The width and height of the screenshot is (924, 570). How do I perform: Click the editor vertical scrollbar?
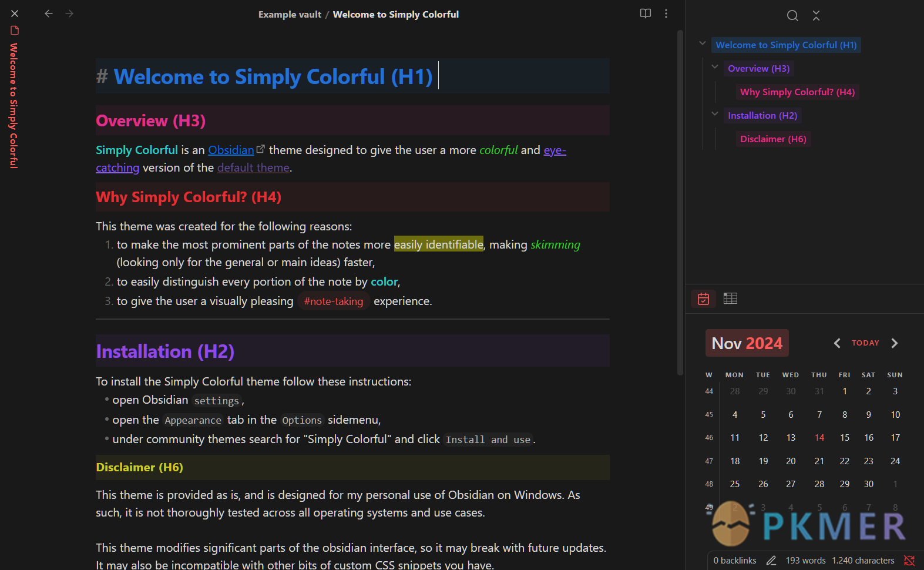(680, 202)
